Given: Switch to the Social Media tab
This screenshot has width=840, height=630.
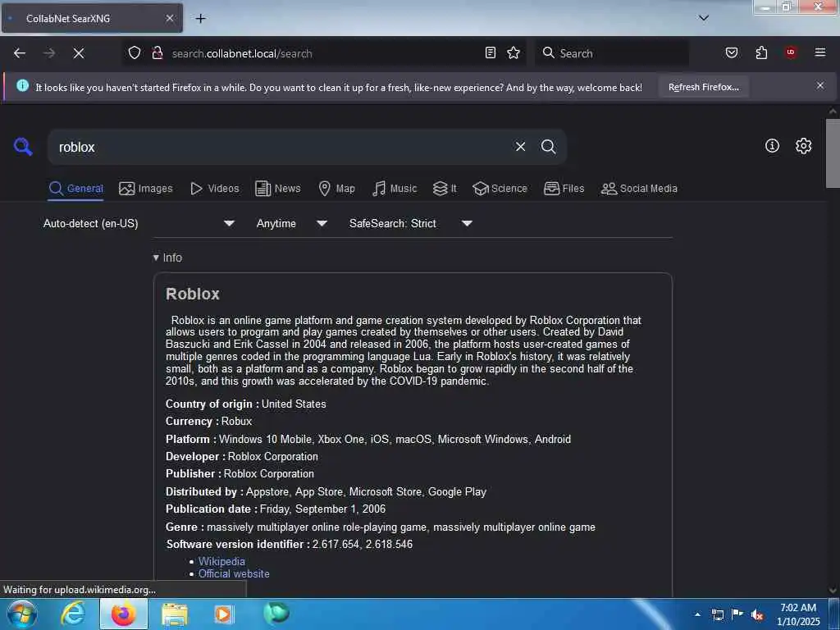Looking at the screenshot, I should point(639,189).
